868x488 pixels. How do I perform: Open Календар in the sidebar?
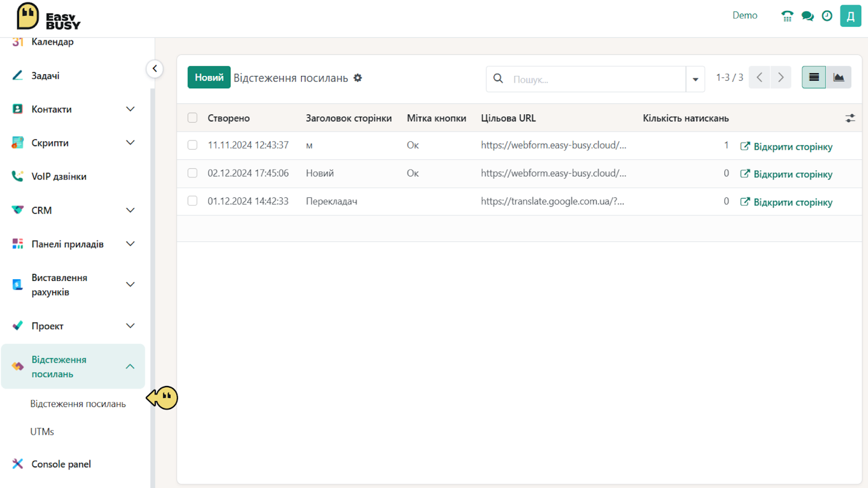click(x=53, y=42)
